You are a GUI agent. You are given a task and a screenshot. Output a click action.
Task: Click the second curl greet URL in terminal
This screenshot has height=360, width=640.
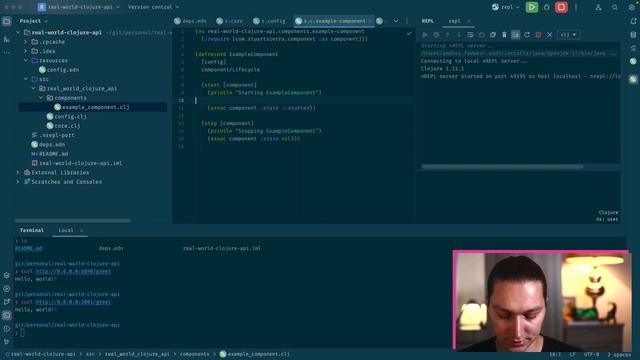[x=73, y=302]
